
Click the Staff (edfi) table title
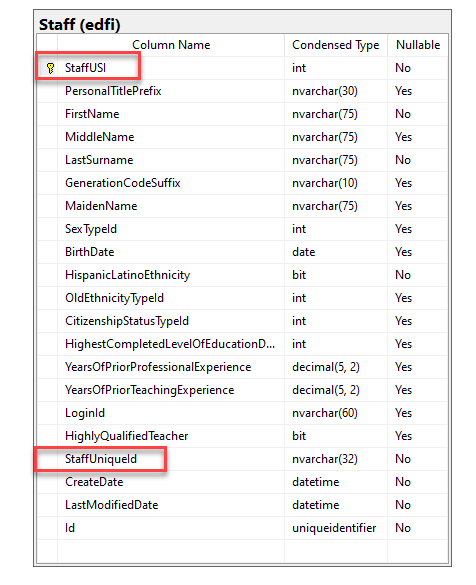(80, 25)
